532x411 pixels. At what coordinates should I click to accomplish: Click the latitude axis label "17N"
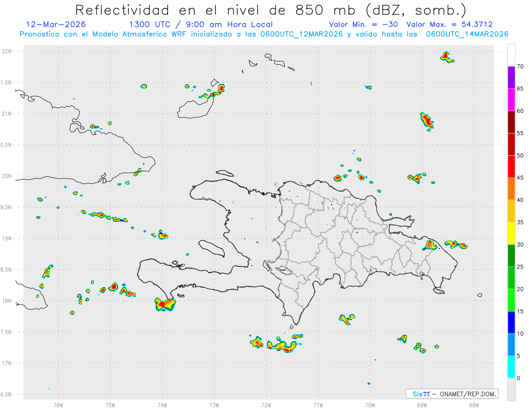click(7, 363)
